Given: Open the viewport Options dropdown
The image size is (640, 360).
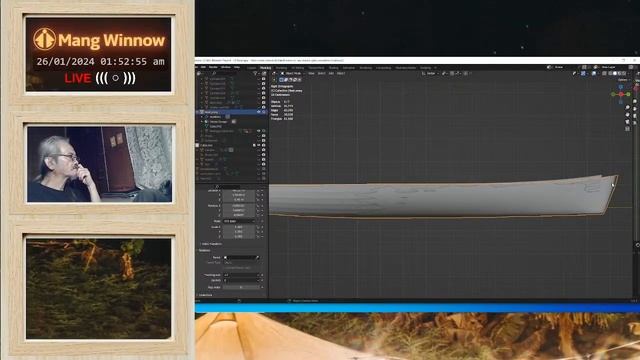Looking at the screenshot, I should 623,80.
